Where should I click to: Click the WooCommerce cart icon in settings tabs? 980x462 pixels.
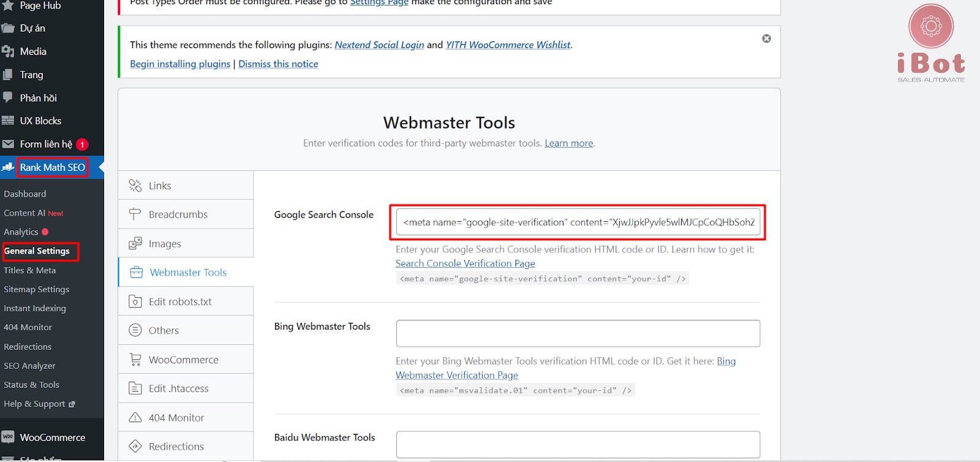point(135,360)
